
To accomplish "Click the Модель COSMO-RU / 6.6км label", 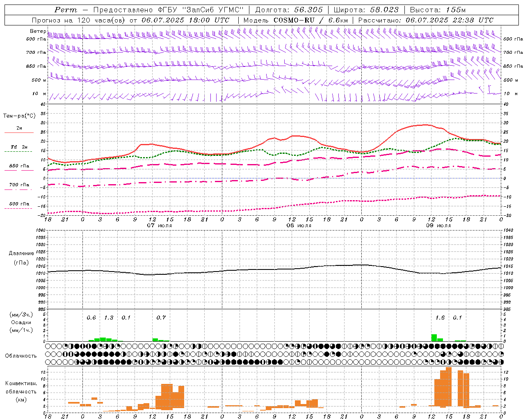I will click(x=296, y=20).
